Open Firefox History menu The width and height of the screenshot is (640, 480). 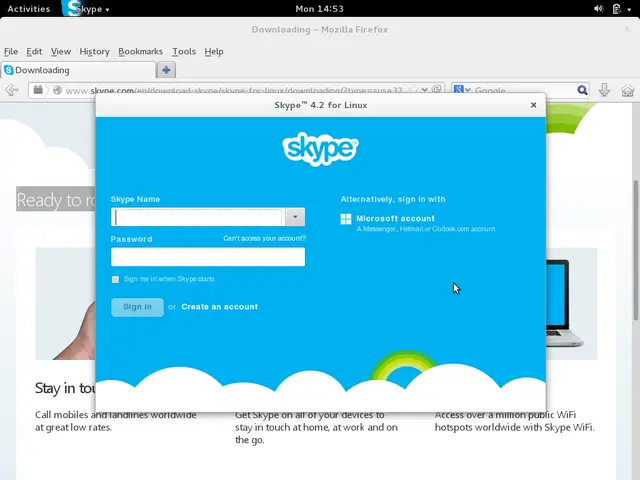point(94,51)
